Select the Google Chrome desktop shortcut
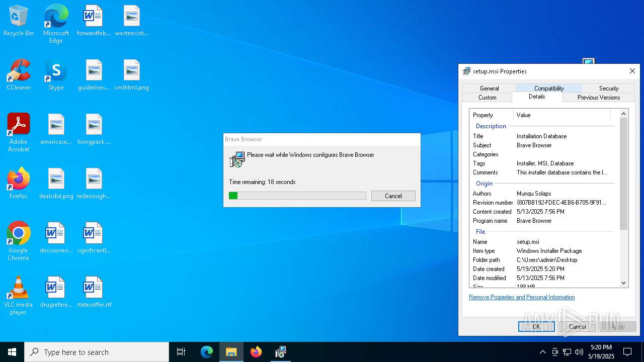The height and width of the screenshot is (362, 644). (19, 241)
